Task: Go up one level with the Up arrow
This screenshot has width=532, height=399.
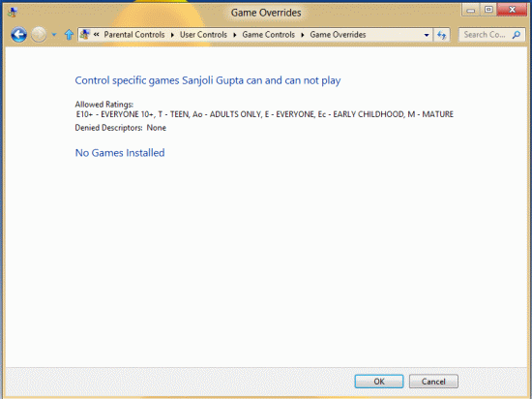Action: [69, 35]
